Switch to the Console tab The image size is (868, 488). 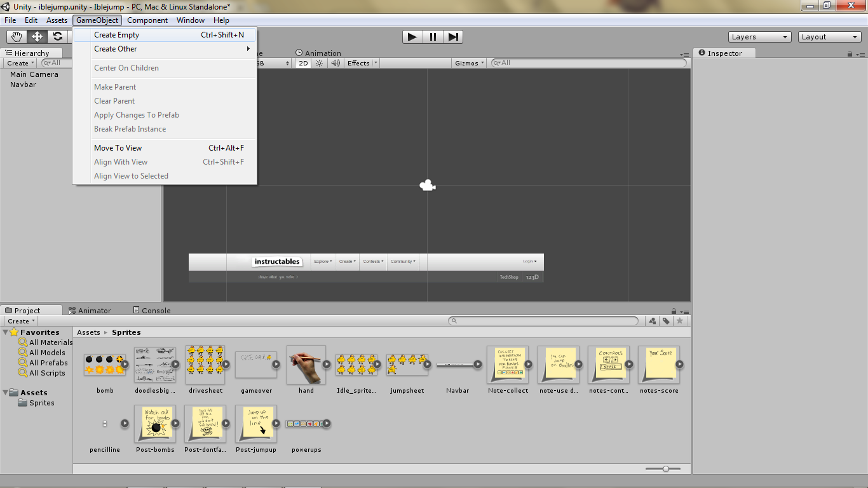coord(152,311)
